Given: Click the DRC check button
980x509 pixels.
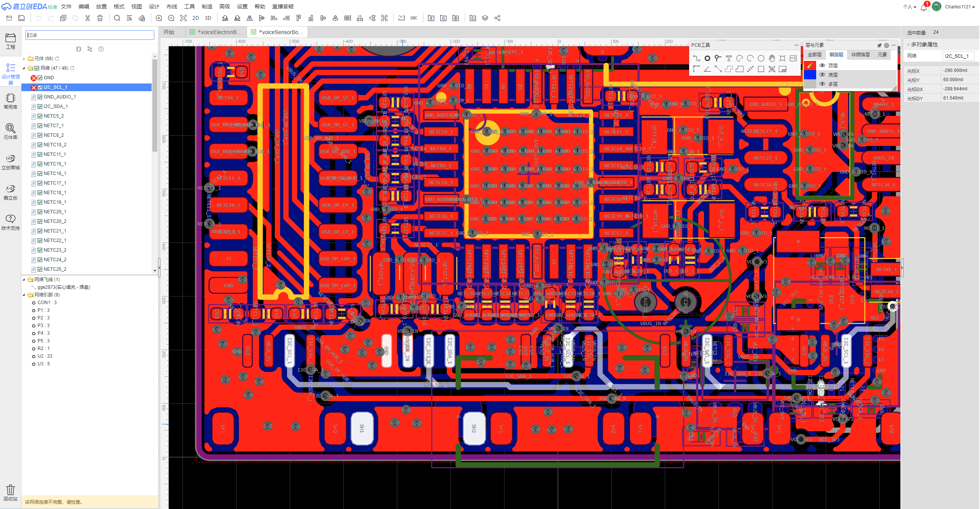Looking at the screenshot, I should pyautogui.click(x=413, y=18).
